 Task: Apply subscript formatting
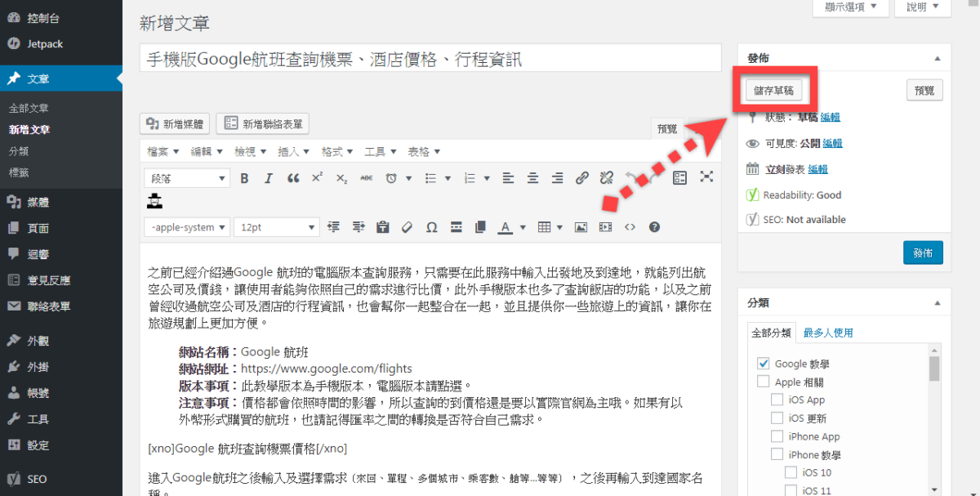342,177
